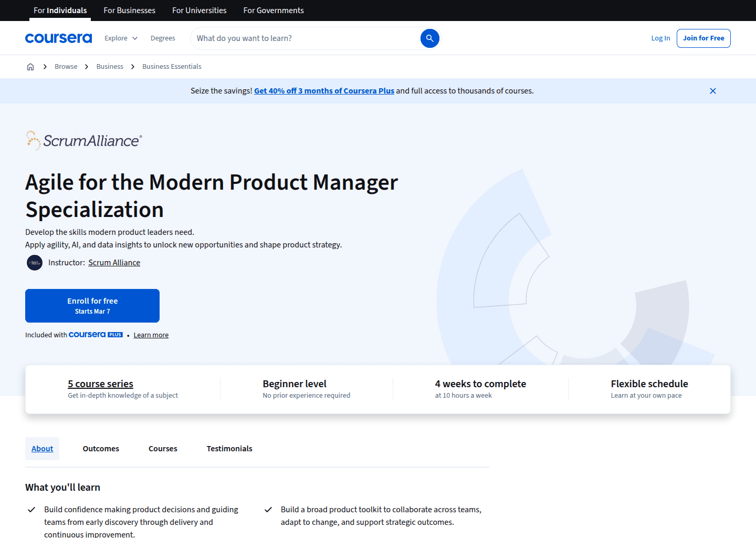Click the Join for Free button
Viewport: 756px width, 538px height.
(703, 38)
